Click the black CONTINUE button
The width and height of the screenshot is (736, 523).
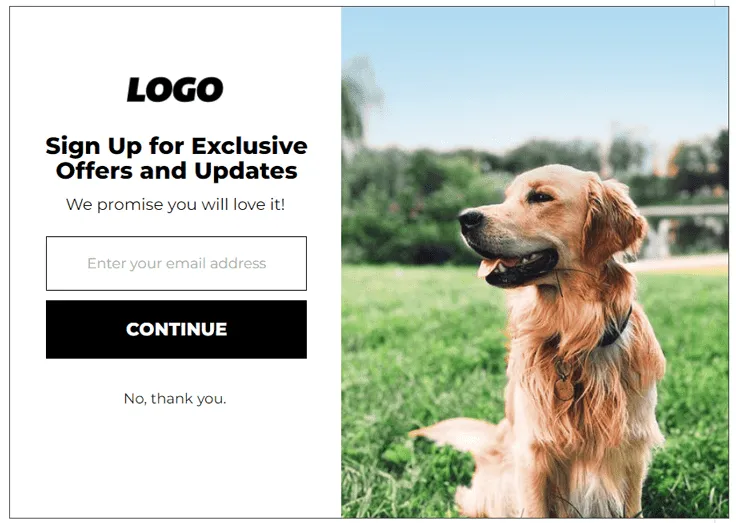[x=176, y=330]
